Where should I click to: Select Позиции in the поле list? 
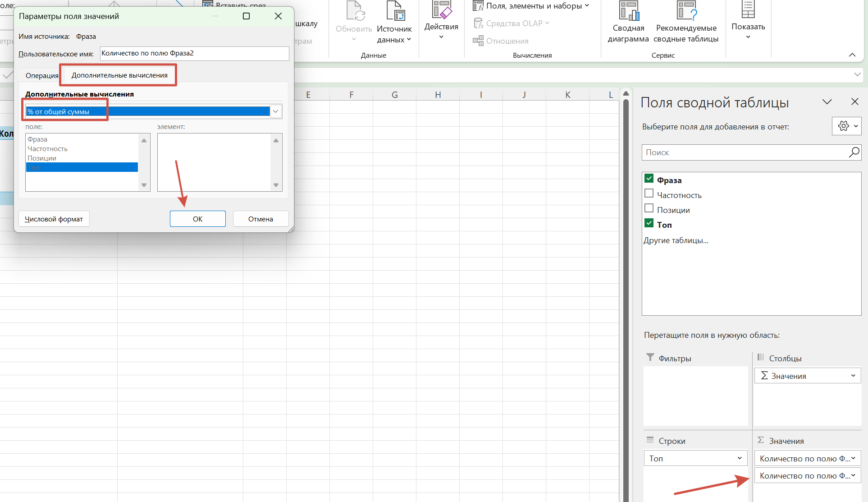point(82,158)
